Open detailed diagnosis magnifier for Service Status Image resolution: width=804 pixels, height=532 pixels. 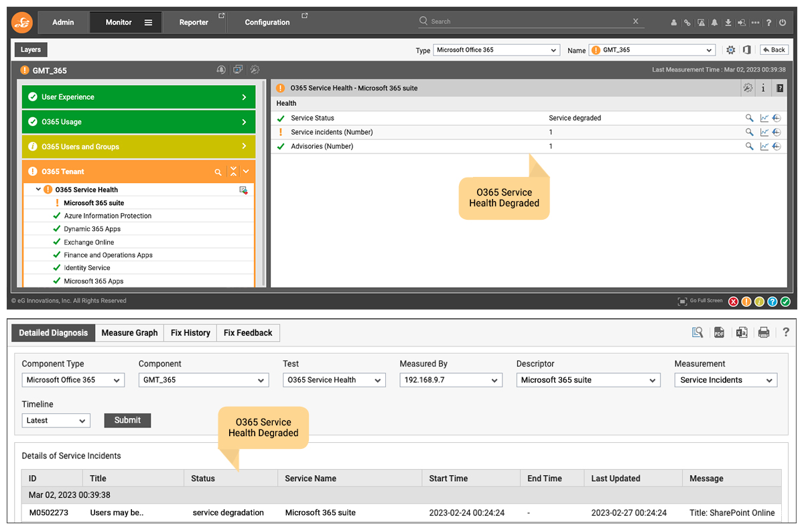click(750, 118)
